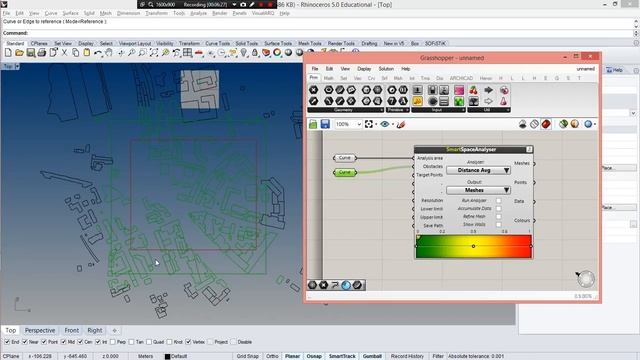Switch to the Curve Tools toolbar tab
Screen dimensions: 640x360
[218, 43]
